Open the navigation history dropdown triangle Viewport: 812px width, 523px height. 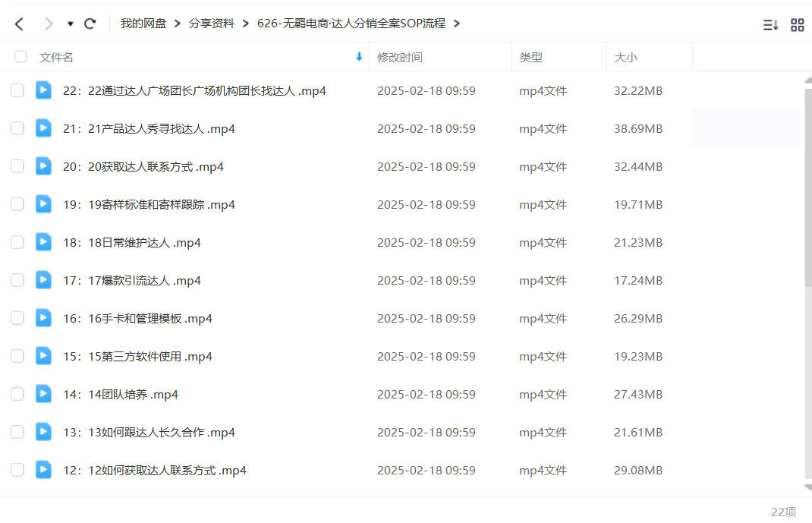click(x=70, y=24)
